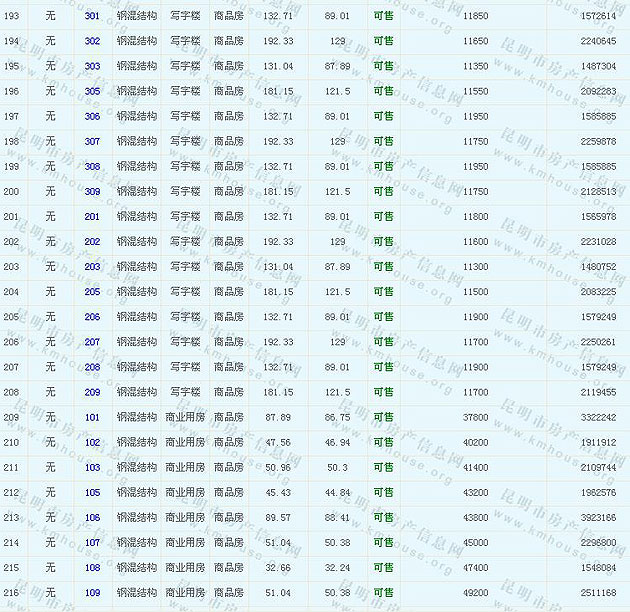
Task: Select unit price cell 49200
Action: click(x=475, y=592)
